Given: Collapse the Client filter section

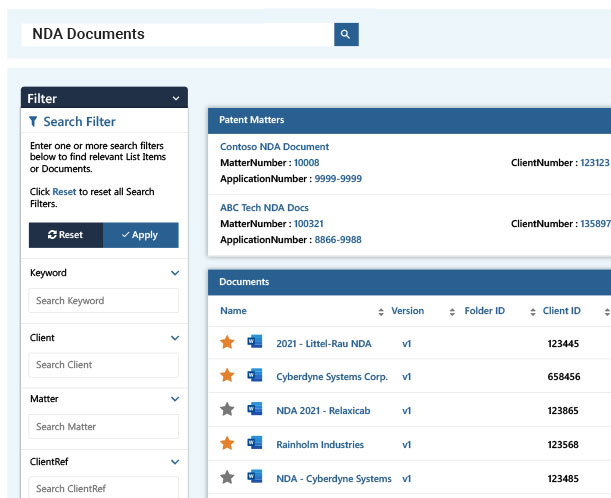Looking at the screenshot, I should click(x=175, y=338).
